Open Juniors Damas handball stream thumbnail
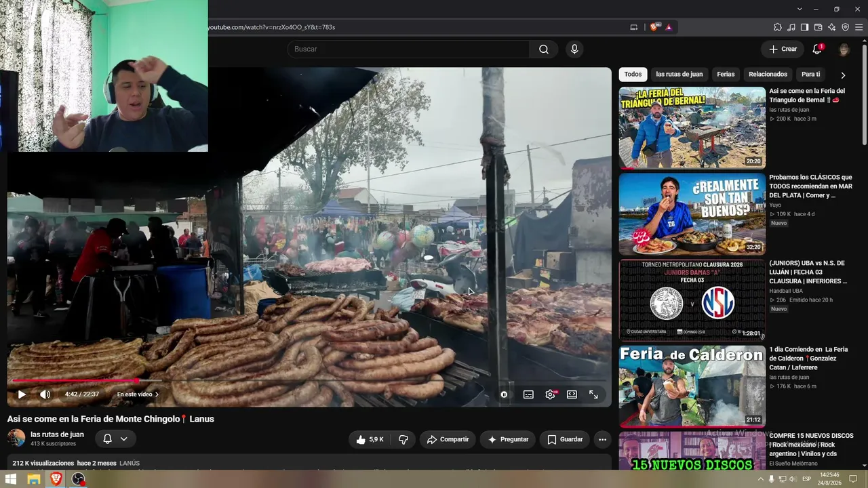Screen dimensions: 868x488 click(x=692, y=300)
